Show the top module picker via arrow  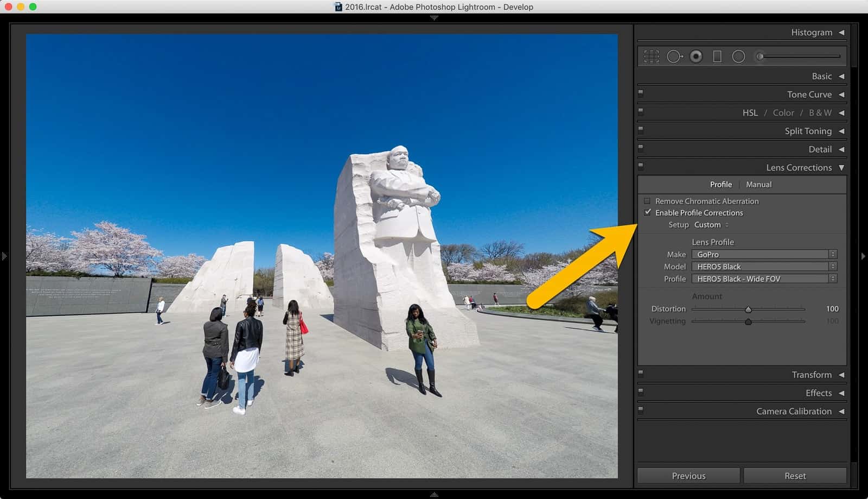pos(434,18)
